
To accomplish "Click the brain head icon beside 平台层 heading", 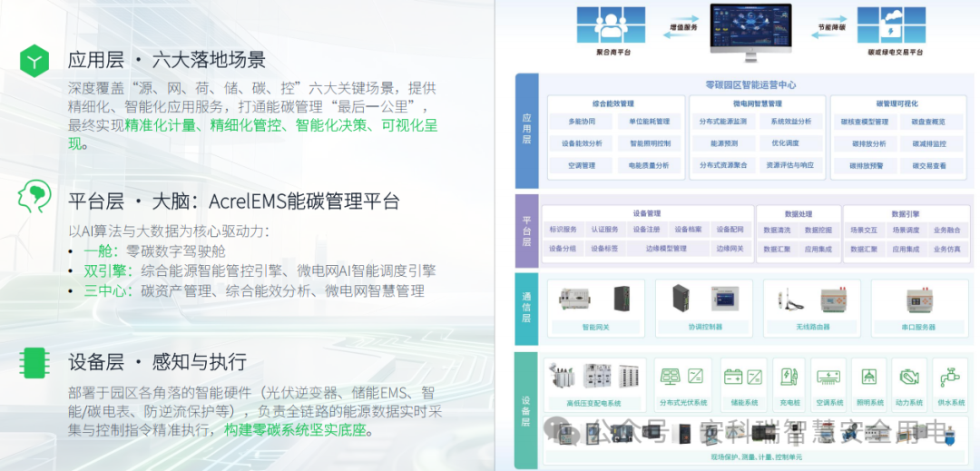I will coord(34,198).
